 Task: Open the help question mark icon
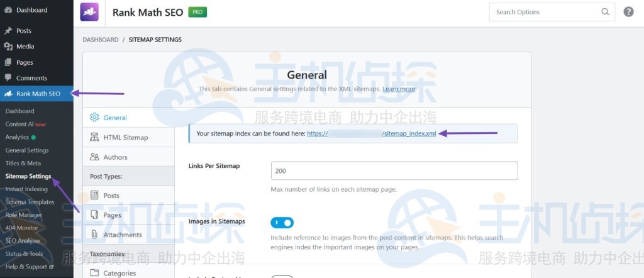pyautogui.click(x=628, y=12)
